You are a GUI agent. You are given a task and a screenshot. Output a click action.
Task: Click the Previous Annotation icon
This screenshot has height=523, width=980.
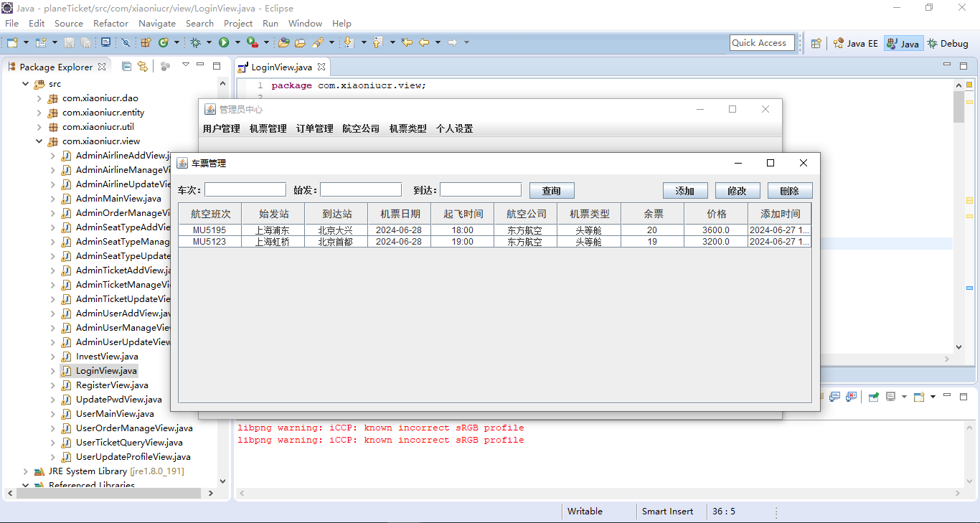pyautogui.click(x=377, y=42)
